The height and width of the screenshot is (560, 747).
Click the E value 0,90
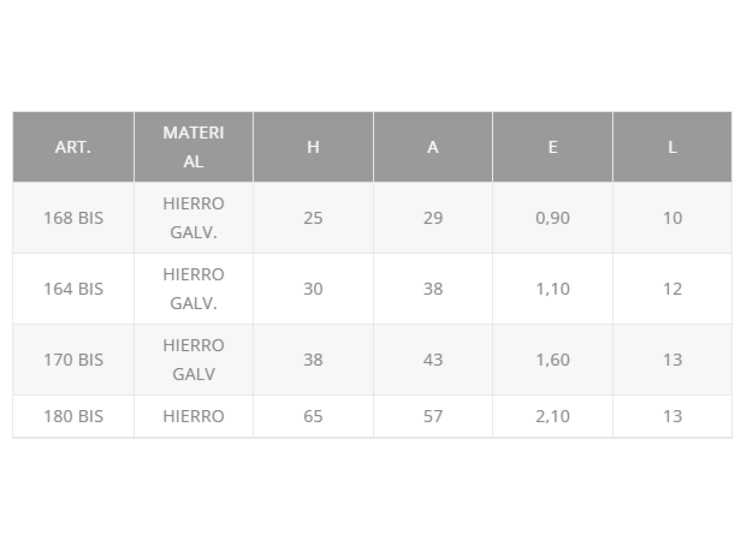point(552,218)
